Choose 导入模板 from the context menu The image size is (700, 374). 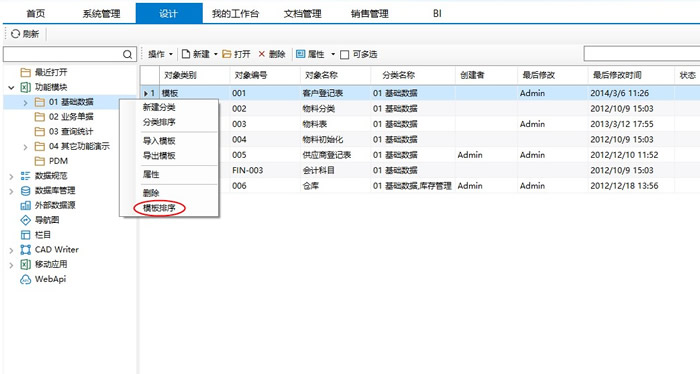tap(159, 141)
